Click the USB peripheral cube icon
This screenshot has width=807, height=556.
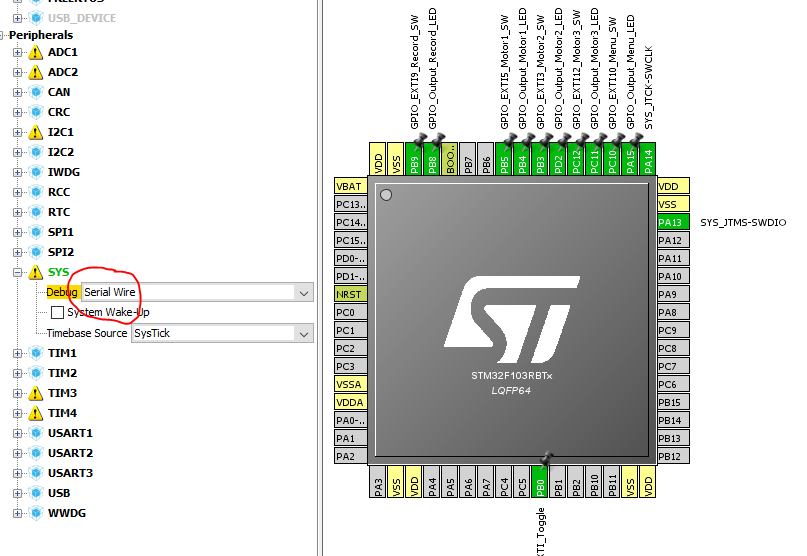36,493
